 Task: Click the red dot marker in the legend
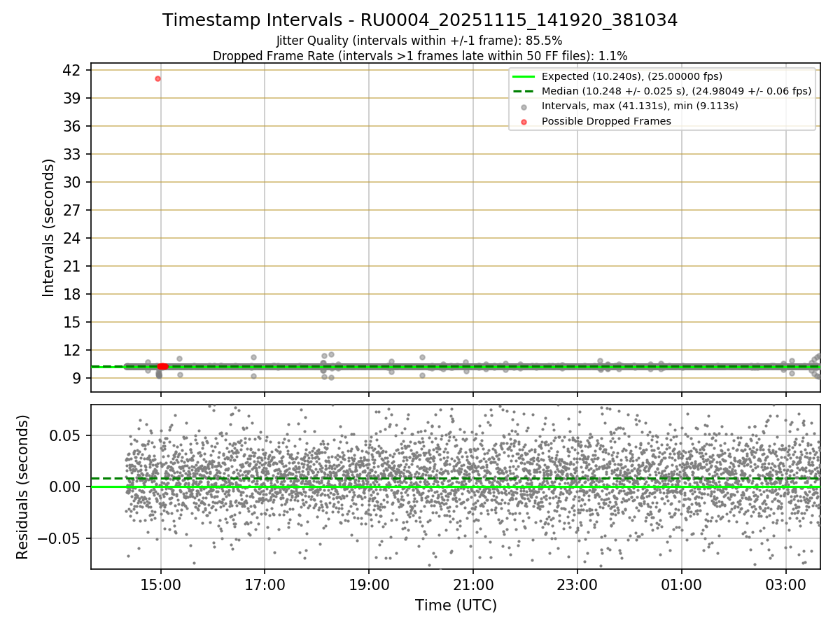(x=524, y=122)
